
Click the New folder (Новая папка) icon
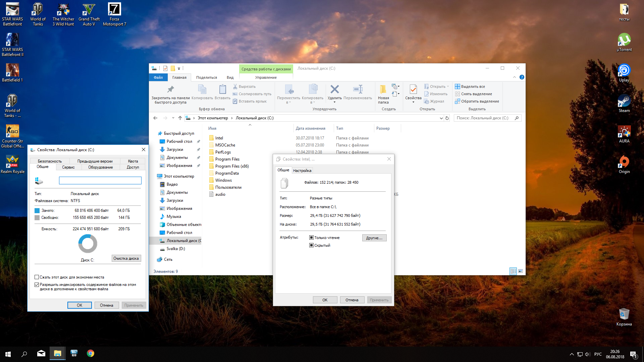click(383, 89)
